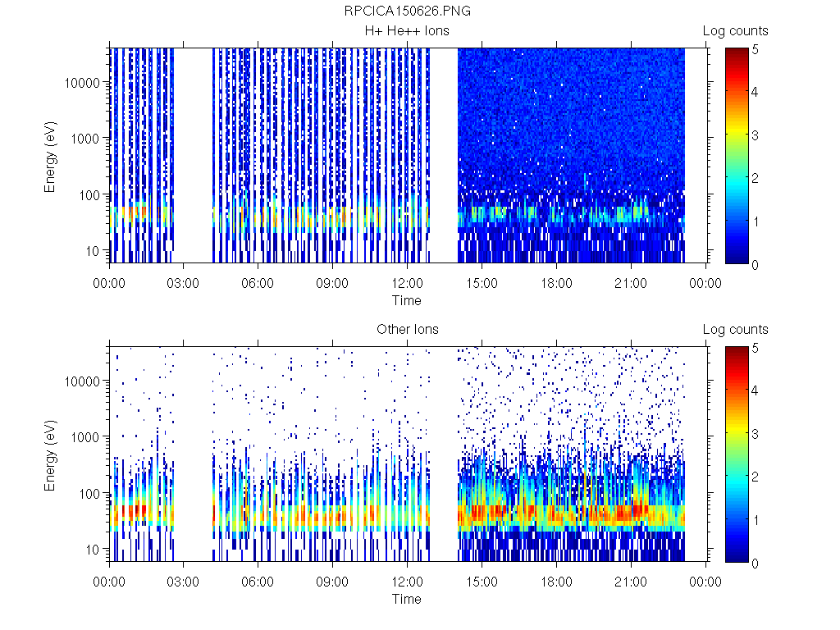Select "18:00" tick under H+ He++ Ions plot
Screen dimensions: 840x630
point(556,283)
